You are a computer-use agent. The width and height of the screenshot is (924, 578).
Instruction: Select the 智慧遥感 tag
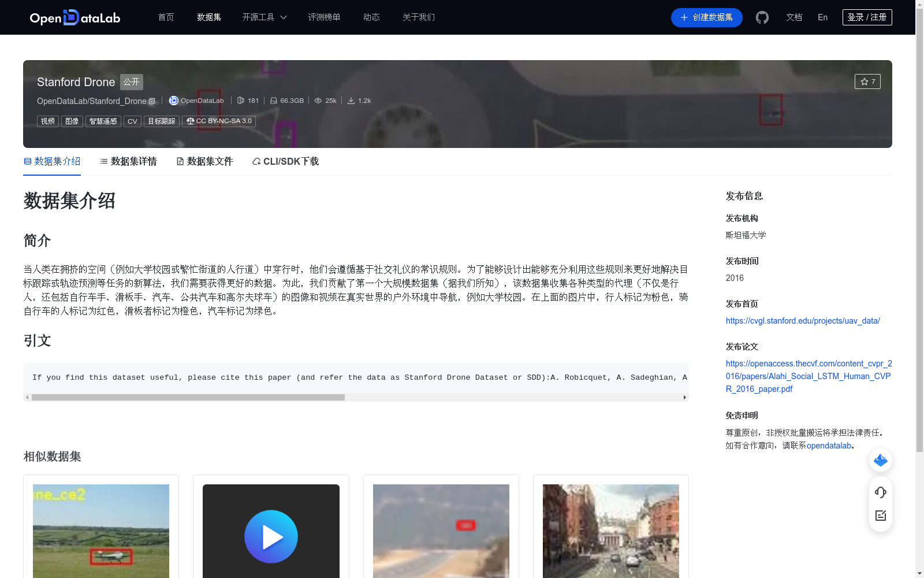pyautogui.click(x=103, y=121)
